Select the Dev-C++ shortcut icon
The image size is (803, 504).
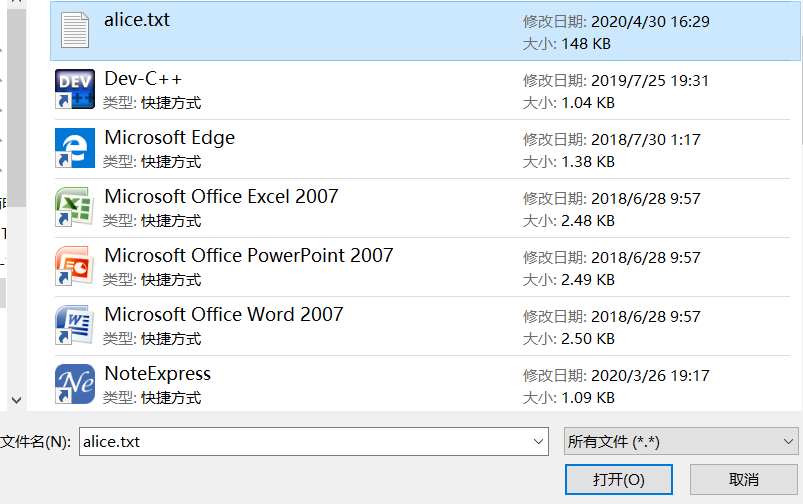(75, 89)
